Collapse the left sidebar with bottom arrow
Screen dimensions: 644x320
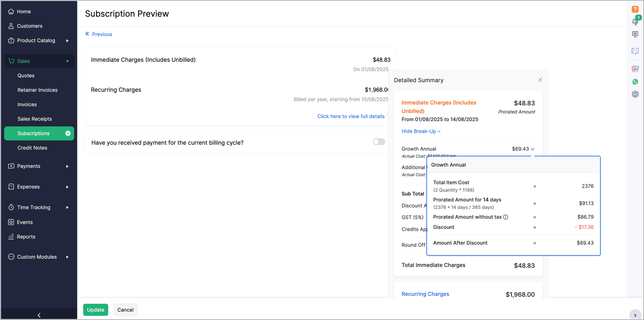tap(39, 315)
